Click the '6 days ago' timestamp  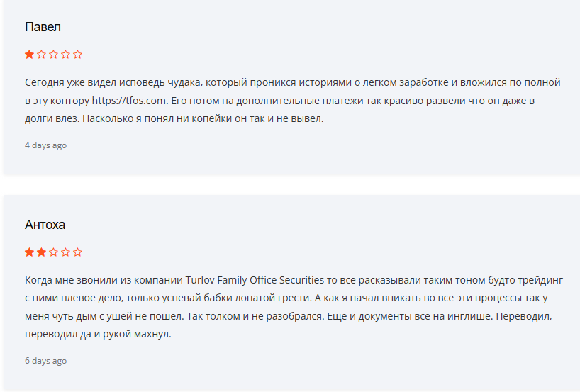tap(45, 361)
